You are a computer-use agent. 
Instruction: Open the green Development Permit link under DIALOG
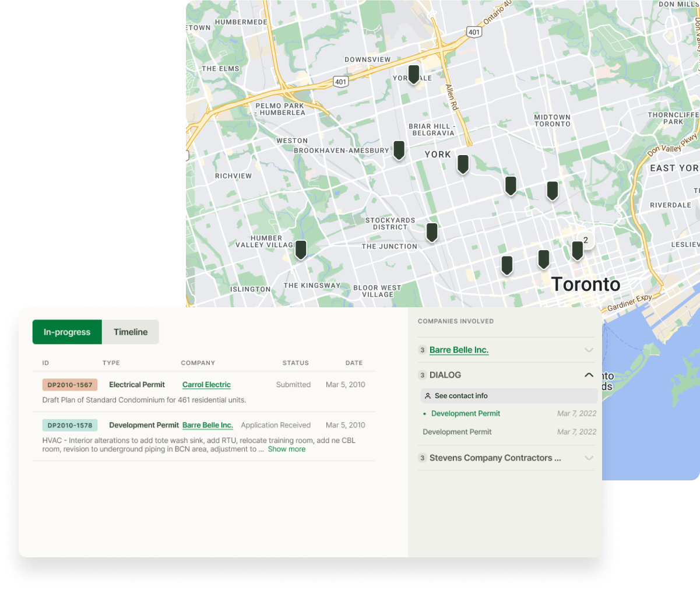pos(466,413)
